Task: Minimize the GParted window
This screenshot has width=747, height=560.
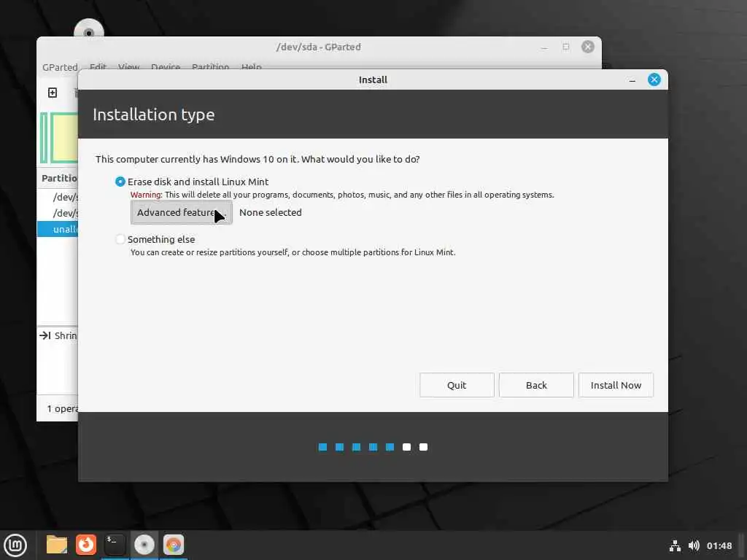Action: click(544, 47)
